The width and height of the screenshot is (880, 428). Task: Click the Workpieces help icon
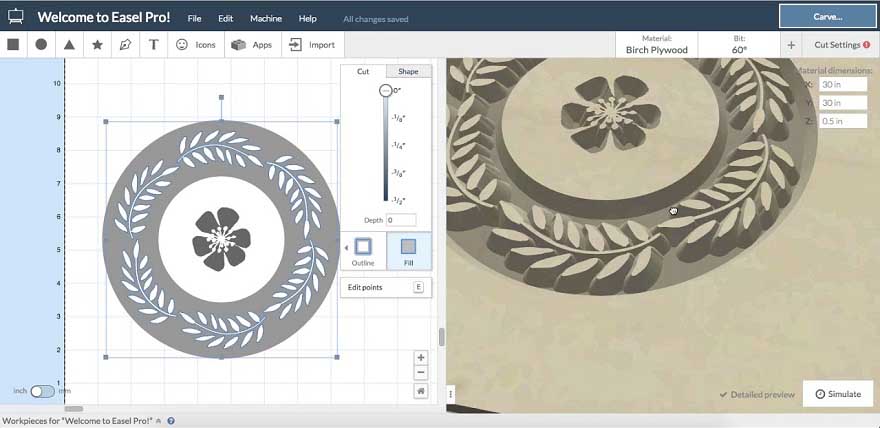[x=171, y=421]
